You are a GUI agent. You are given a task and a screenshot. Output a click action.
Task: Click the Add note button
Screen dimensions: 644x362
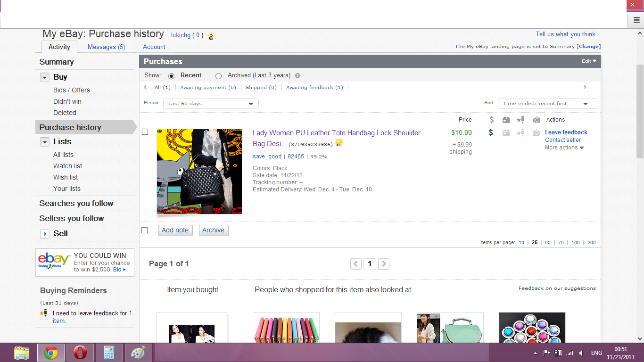[x=175, y=230]
